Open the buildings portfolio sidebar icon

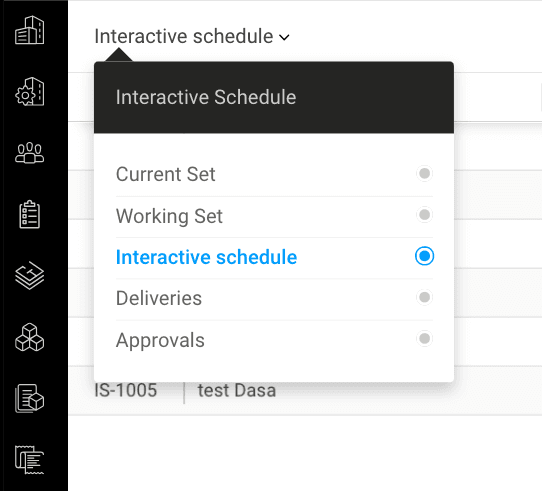click(30, 30)
